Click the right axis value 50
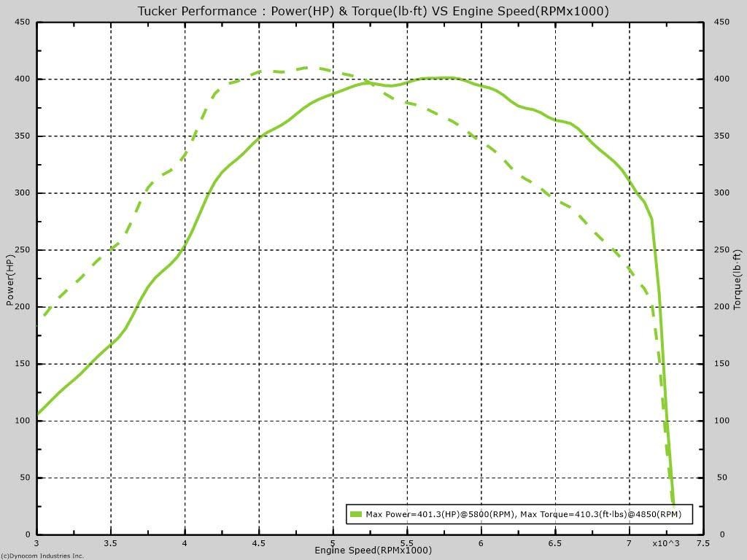Screen dimensions: 747x560 coord(722,478)
